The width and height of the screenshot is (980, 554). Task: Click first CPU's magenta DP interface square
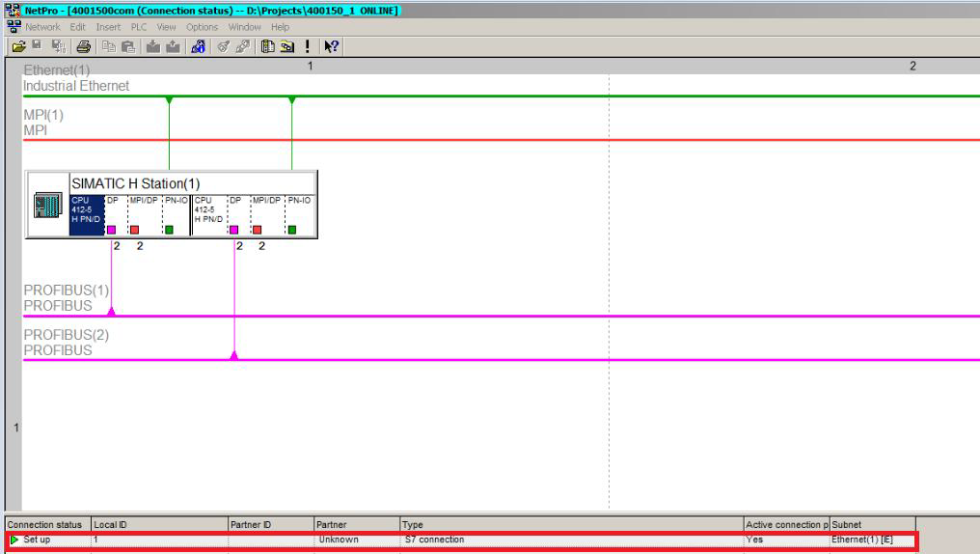(x=111, y=230)
